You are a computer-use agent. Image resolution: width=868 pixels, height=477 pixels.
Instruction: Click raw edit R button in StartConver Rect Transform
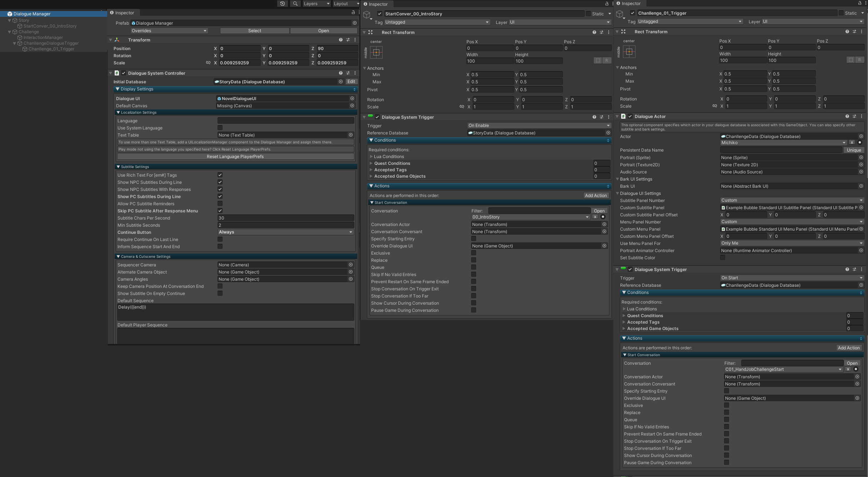[607, 60]
